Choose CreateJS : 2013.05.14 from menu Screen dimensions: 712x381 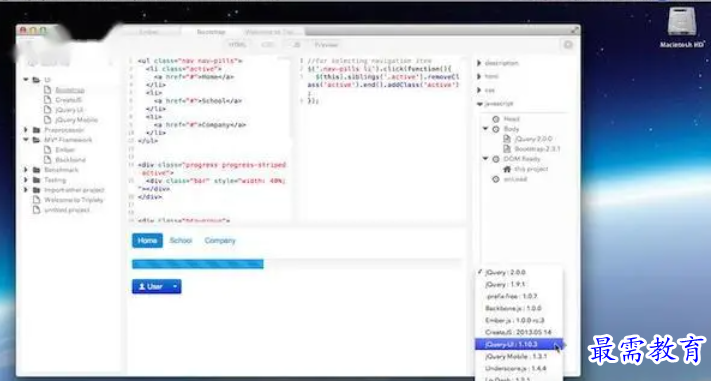click(519, 332)
